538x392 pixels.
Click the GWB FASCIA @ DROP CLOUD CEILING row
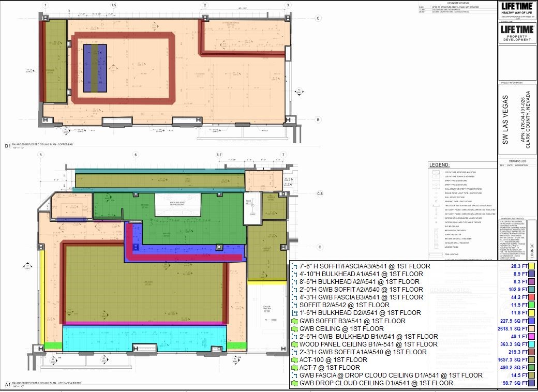[x=391, y=375]
